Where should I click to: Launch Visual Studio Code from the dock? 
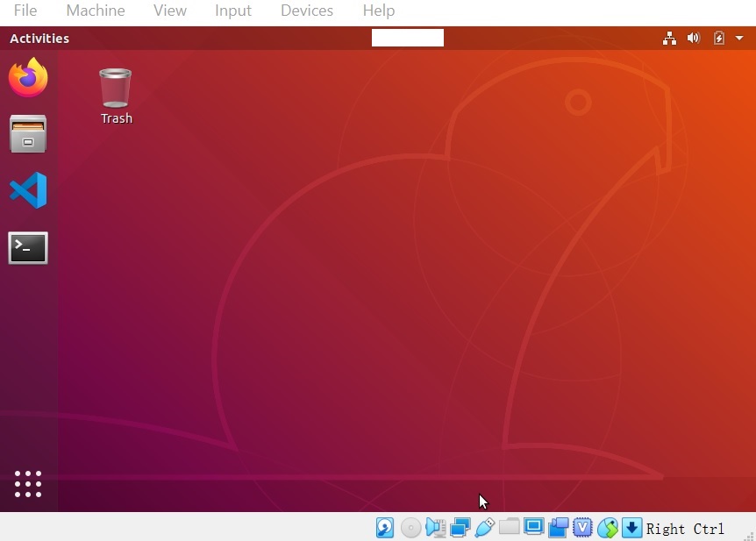coord(28,190)
